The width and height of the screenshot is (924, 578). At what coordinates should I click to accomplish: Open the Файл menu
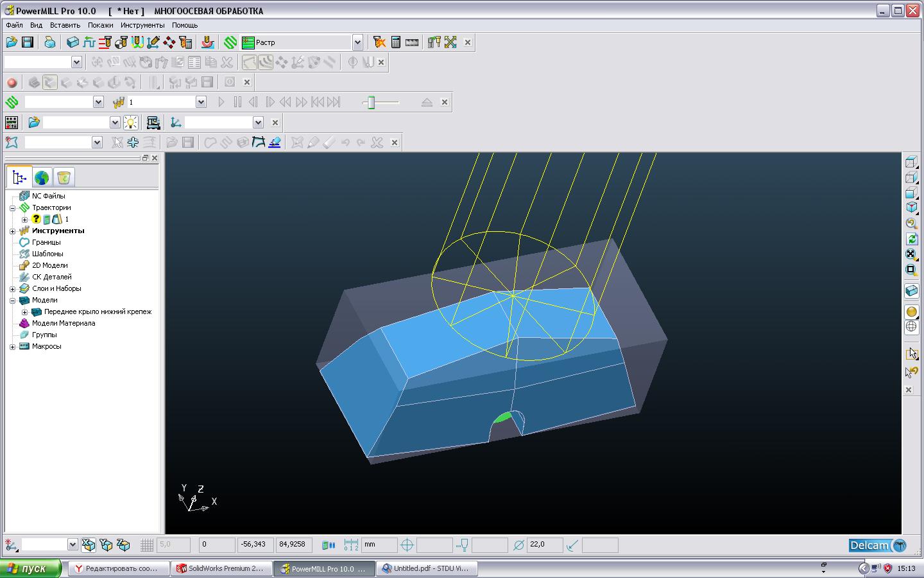pyautogui.click(x=14, y=25)
